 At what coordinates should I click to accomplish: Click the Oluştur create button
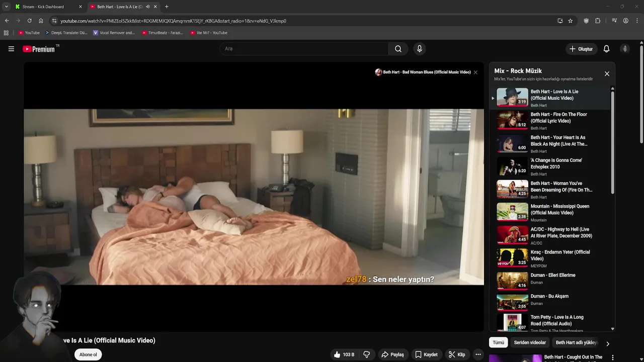(581, 49)
